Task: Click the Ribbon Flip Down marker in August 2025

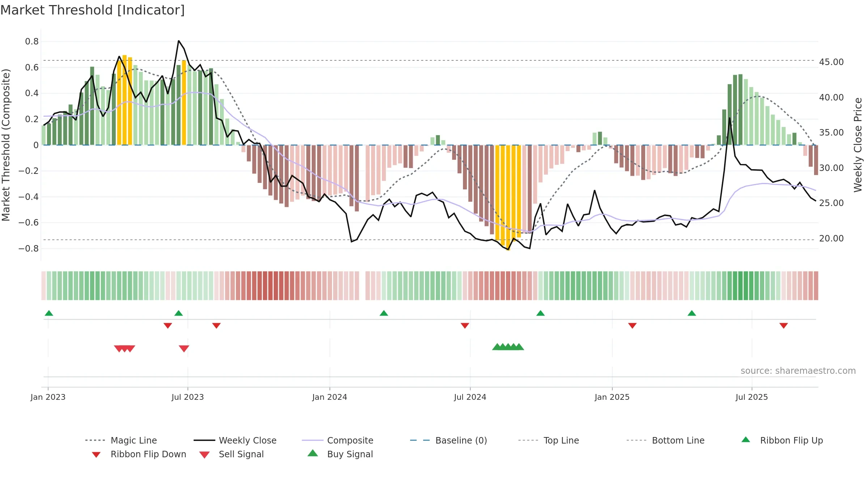Action: [784, 326]
